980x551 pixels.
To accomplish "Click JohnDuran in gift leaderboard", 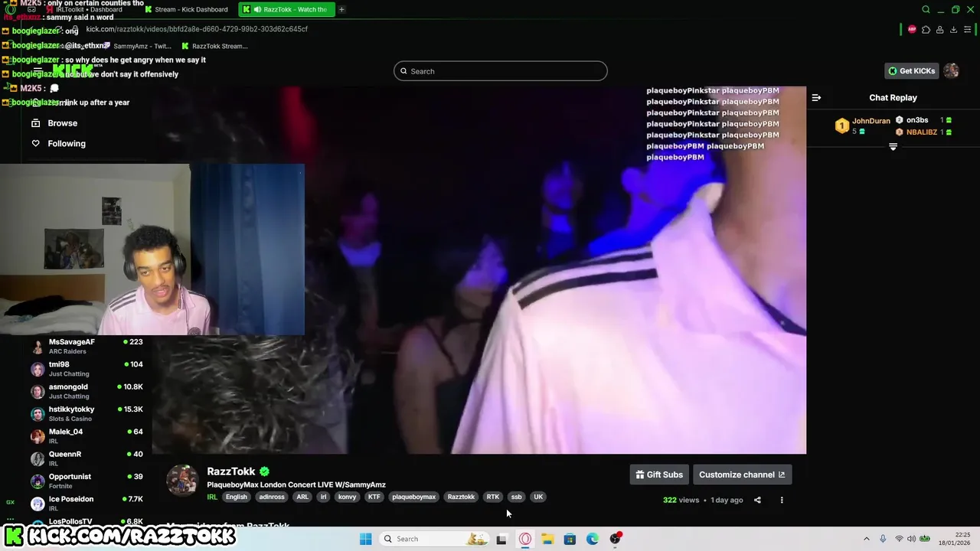I will click(x=871, y=121).
